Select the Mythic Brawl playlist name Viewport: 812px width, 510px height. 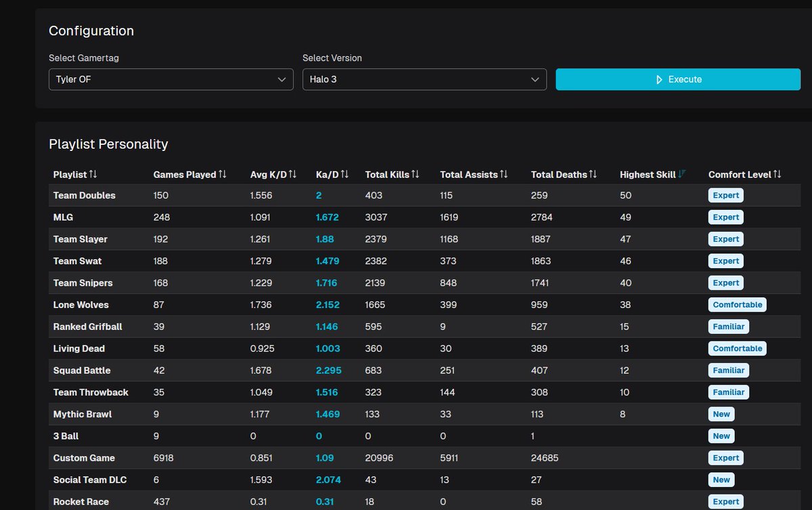83,414
